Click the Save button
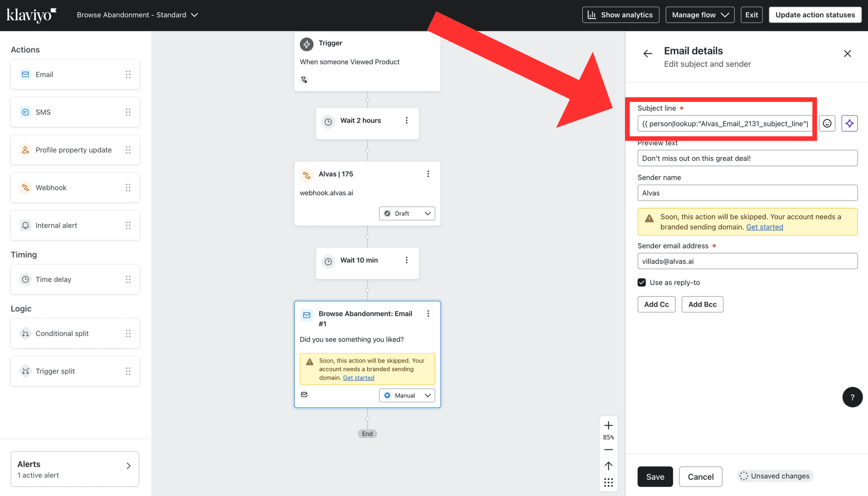The image size is (868, 496). (x=655, y=476)
